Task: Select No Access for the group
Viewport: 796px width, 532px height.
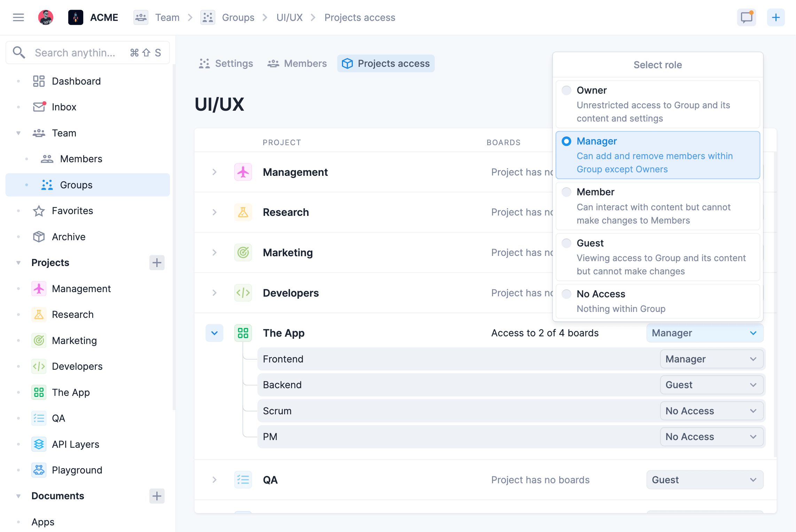Action: 567,294
